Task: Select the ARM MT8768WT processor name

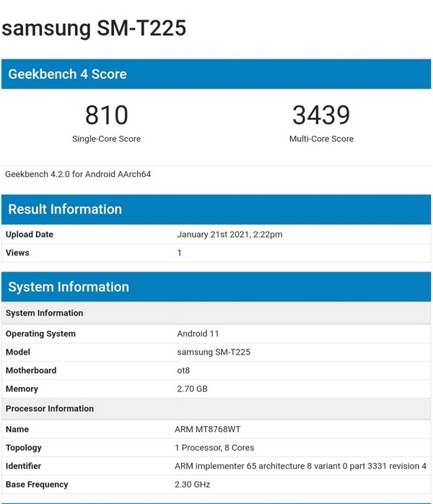Action: pos(208,430)
